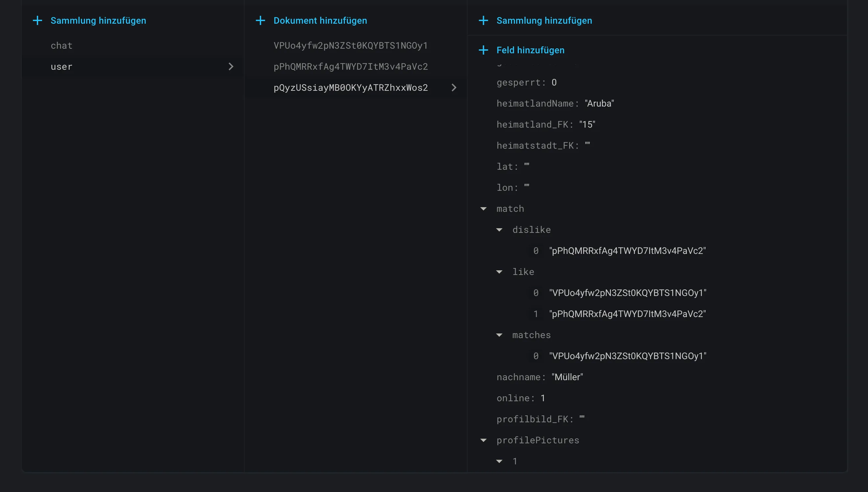Collapse the like array

tap(499, 272)
